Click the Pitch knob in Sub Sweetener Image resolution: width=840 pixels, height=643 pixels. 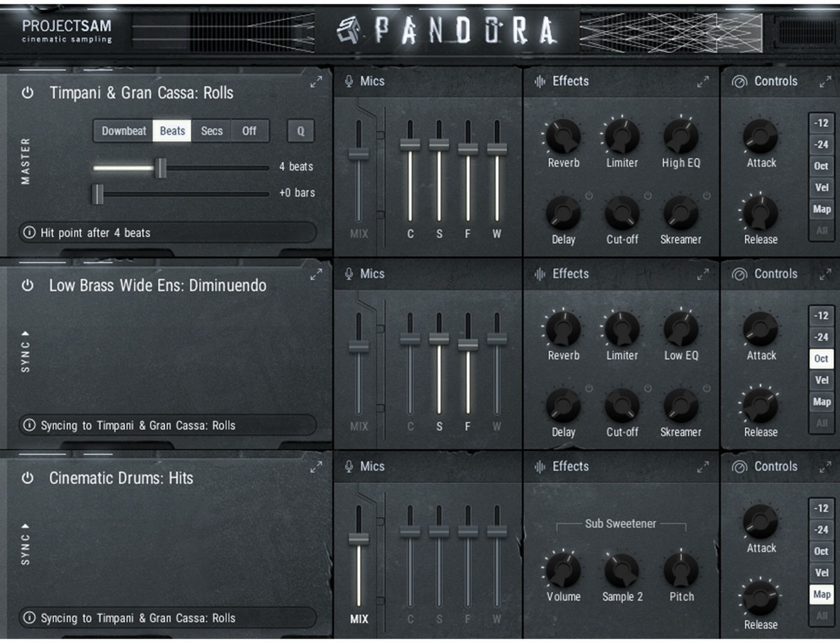coord(681,570)
